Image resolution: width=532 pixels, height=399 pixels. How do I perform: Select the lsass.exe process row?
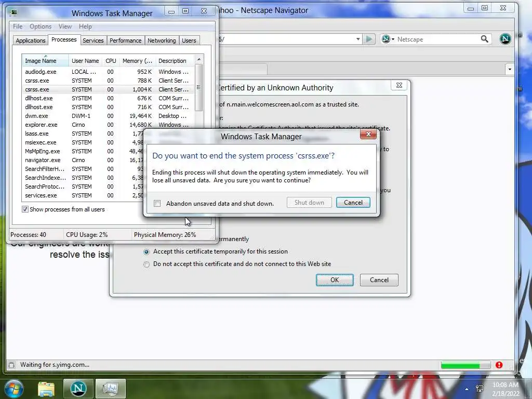tap(83, 134)
